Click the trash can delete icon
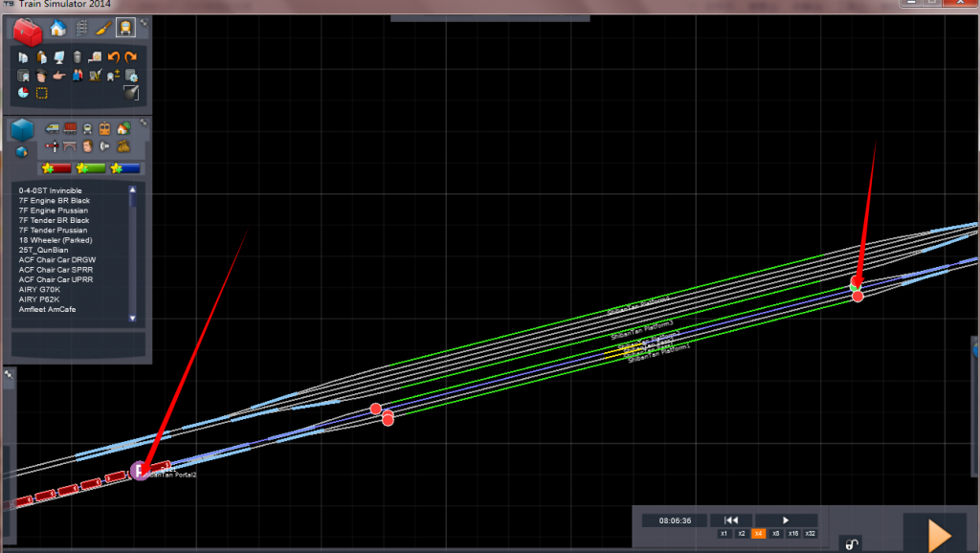 (x=78, y=58)
